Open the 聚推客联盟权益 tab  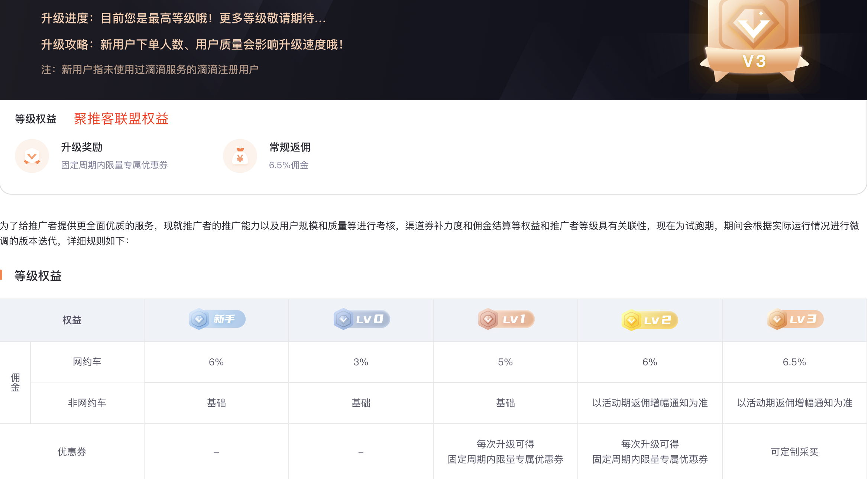(121, 119)
